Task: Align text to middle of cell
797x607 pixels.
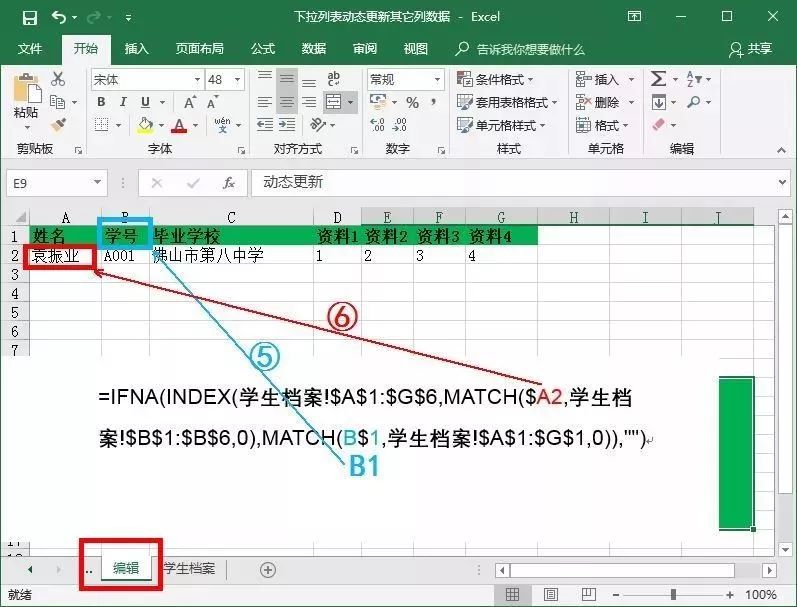Action: (287, 78)
